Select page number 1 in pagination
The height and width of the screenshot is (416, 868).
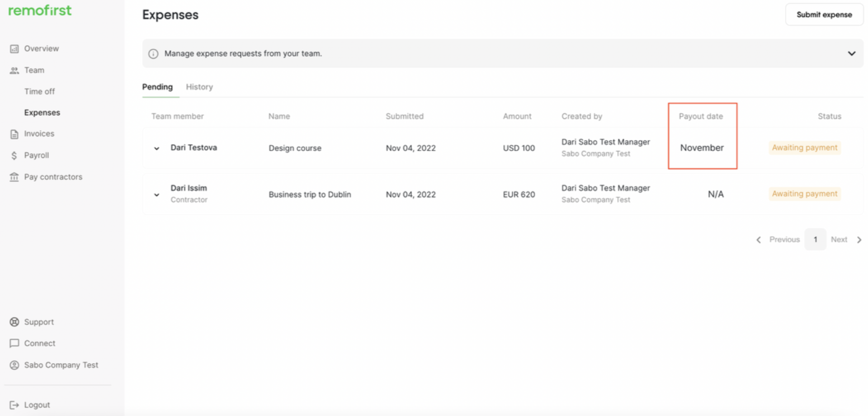(815, 240)
